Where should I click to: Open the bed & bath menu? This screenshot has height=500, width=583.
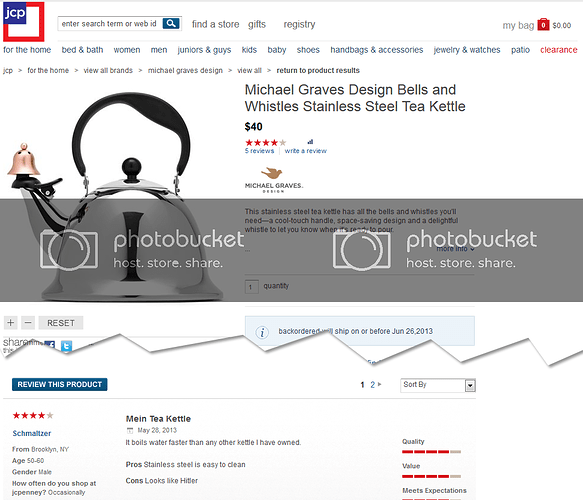point(82,50)
